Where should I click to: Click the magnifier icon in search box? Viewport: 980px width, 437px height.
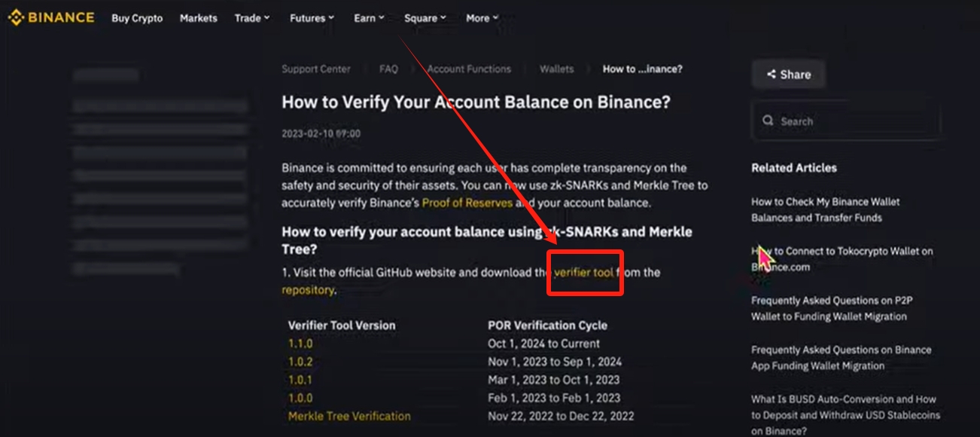coord(767,121)
